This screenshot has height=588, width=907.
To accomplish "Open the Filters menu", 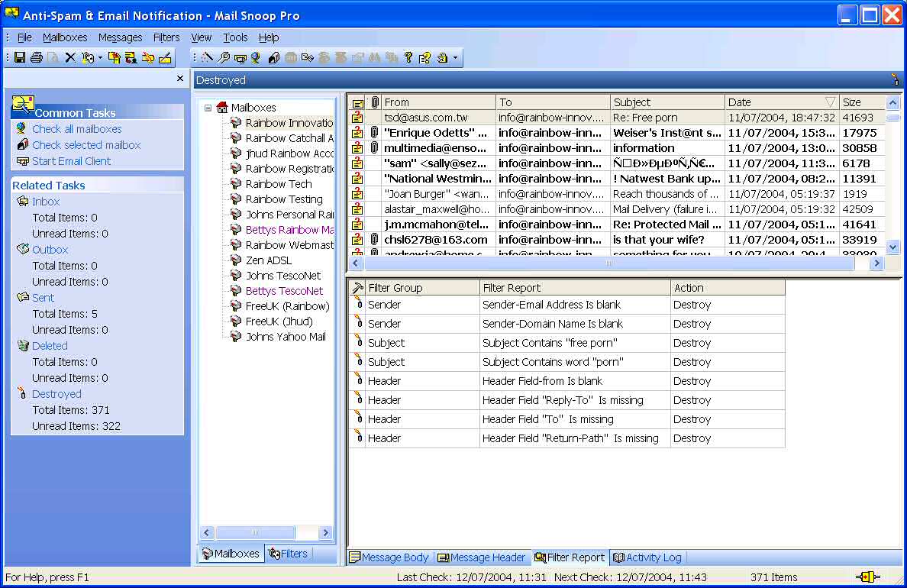I will click(x=166, y=37).
